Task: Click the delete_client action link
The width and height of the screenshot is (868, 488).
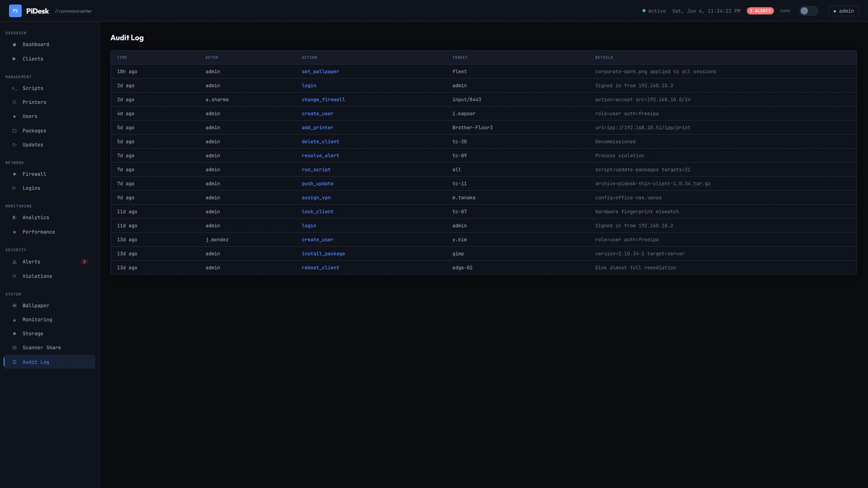Action: 321,142
